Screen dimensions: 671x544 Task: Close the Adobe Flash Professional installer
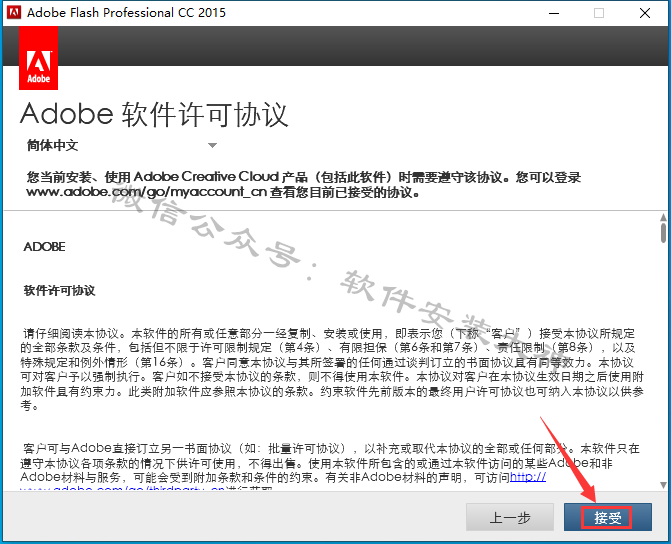coord(645,13)
